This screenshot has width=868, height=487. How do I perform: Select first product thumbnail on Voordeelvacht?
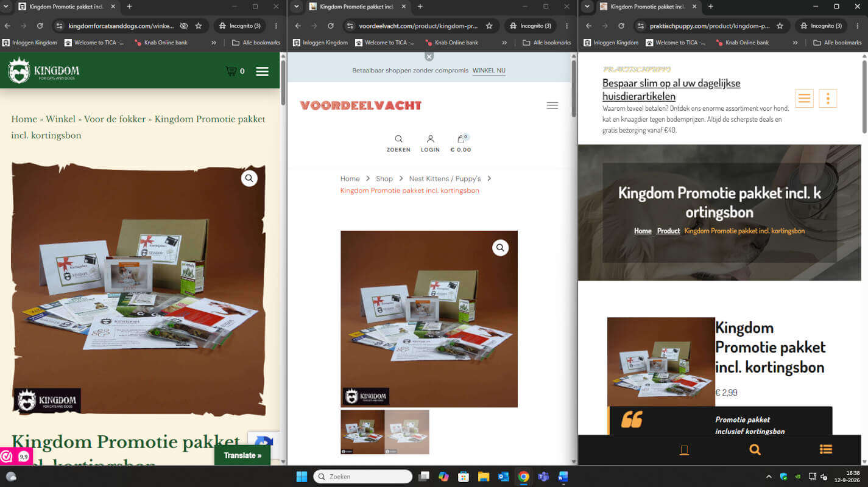pyautogui.click(x=362, y=432)
